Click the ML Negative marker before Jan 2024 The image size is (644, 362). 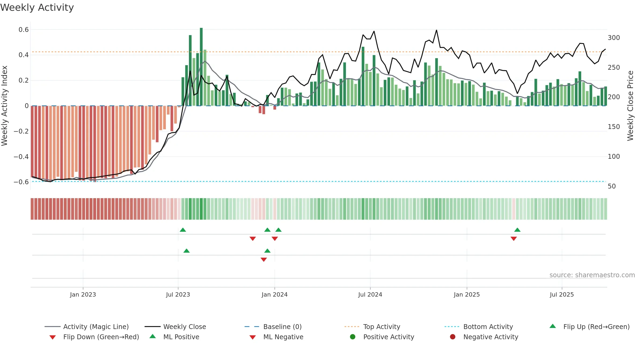[x=264, y=260]
